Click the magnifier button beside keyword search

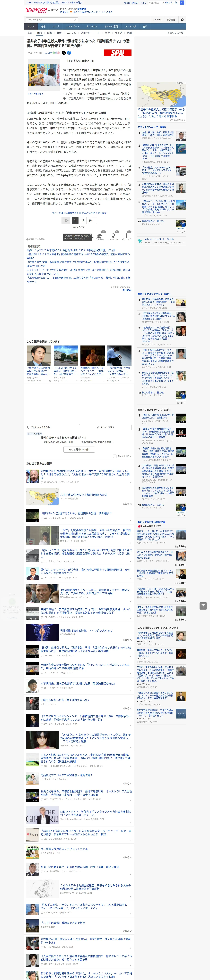point(75,20)
